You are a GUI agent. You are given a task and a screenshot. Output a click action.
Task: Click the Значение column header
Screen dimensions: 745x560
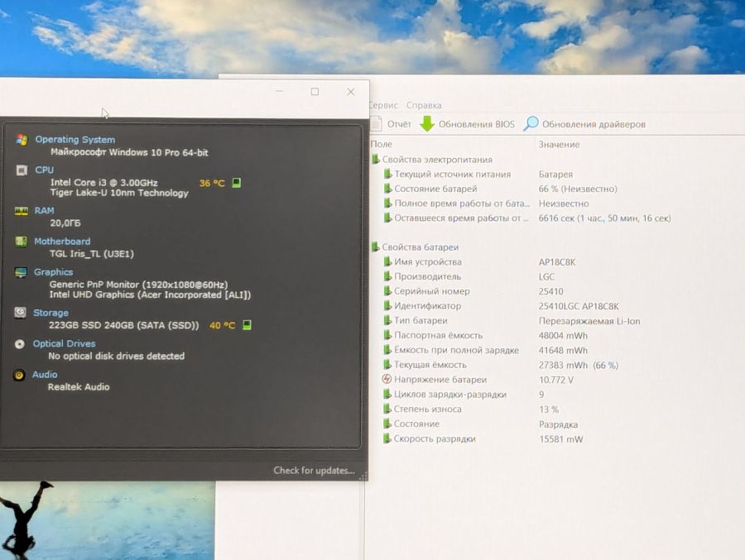pyautogui.click(x=559, y=145)
